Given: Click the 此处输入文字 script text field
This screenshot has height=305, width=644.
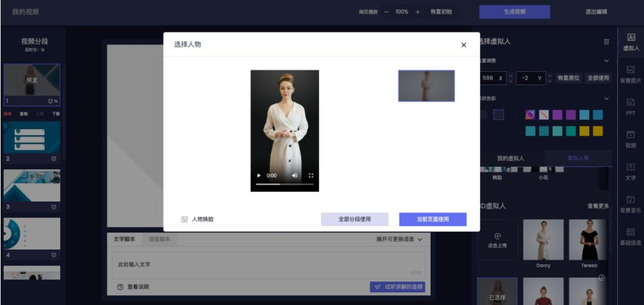Looking at the screenshot, I should 269,265.
